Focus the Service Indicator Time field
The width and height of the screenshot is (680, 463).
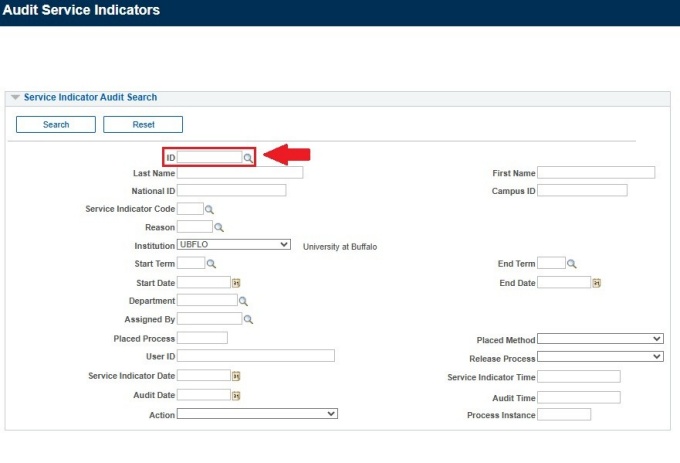point(579,377)
